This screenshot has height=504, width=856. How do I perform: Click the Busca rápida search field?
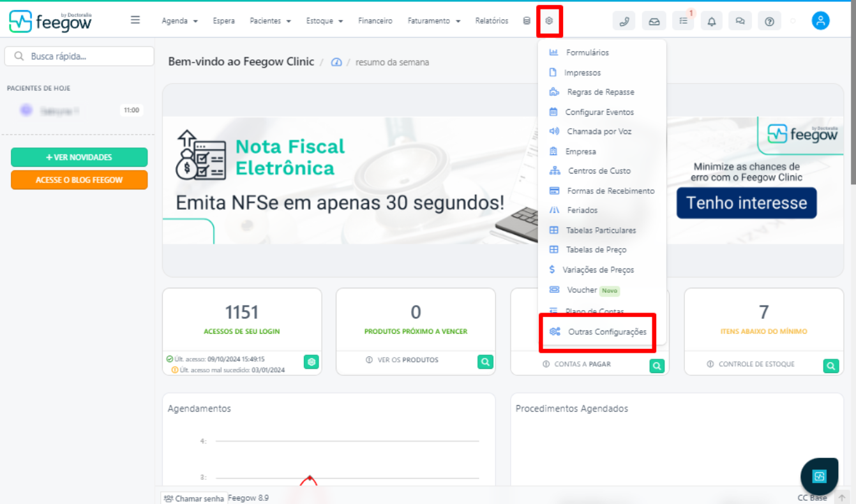[79, 56]
